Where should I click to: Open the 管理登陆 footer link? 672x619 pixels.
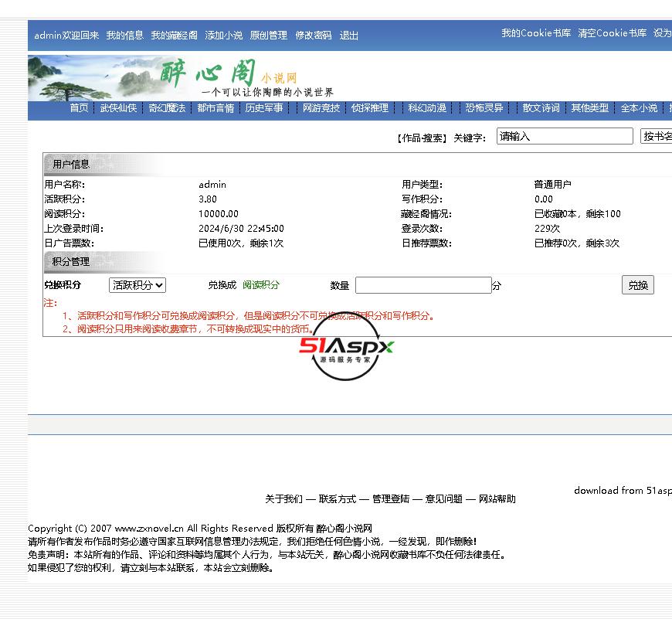click(x=390, y=499)
